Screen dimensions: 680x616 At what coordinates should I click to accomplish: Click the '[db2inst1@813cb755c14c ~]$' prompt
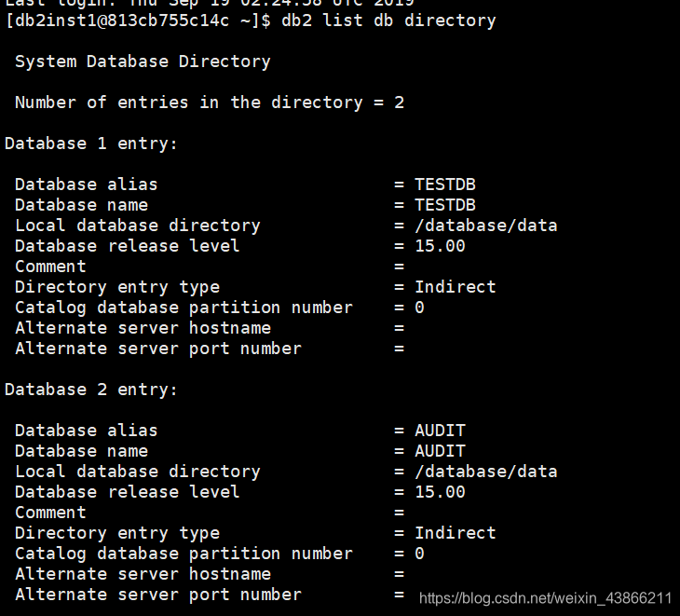[139, 21]
